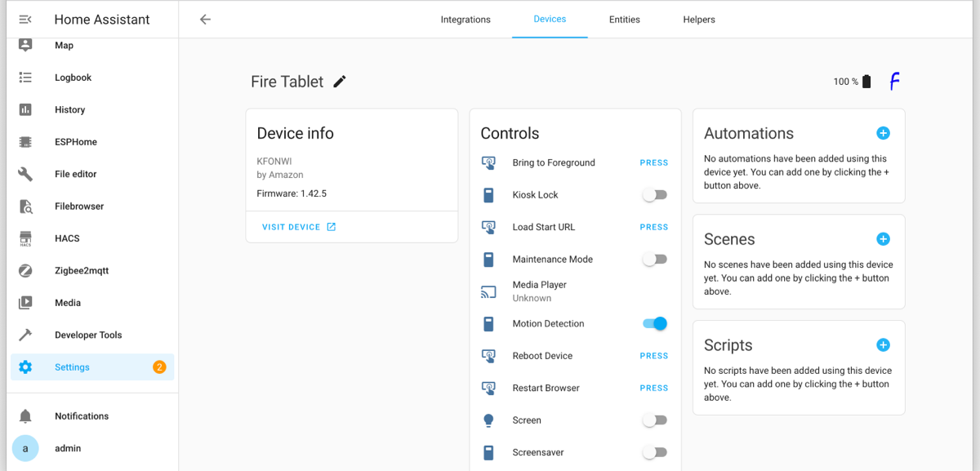Open Notifications in the sidebar
Screen dimensions: 980x471
(x=92, y=416)
